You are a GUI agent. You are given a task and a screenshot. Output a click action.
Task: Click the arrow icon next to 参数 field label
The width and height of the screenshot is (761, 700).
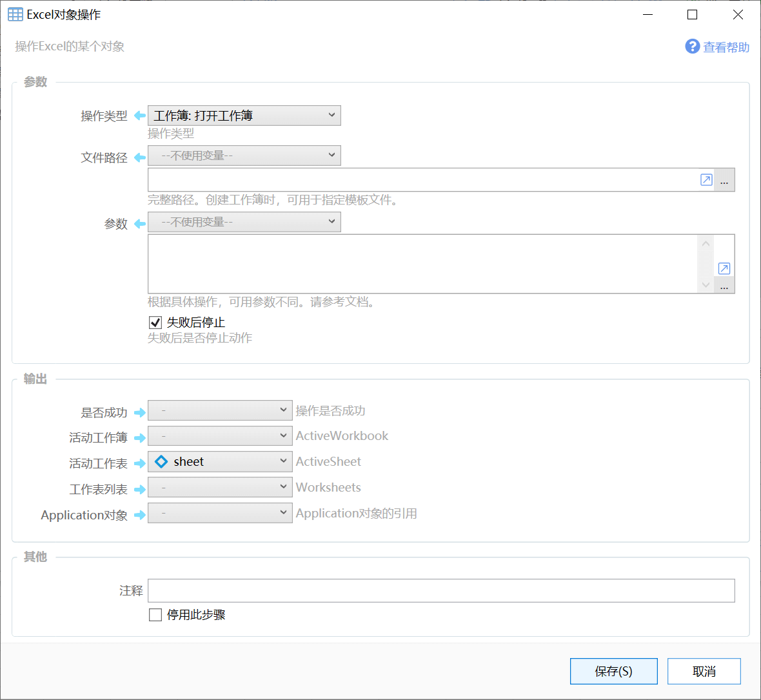pyautogui.click(x=140, y=224)
